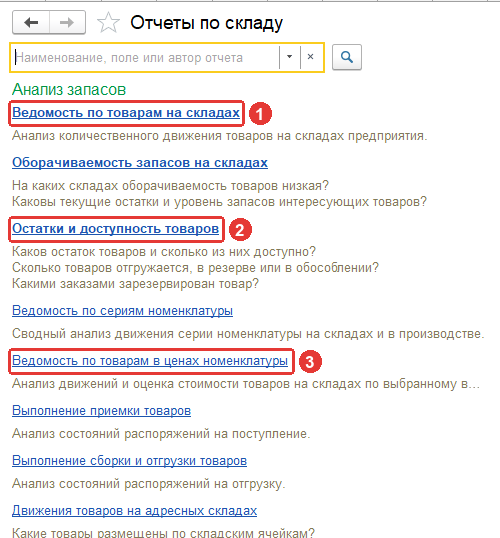This screenshot has width=500, height=538.
Task: Click text Анализ движений и оценка стоимости товаров
Action: point(246,384)
